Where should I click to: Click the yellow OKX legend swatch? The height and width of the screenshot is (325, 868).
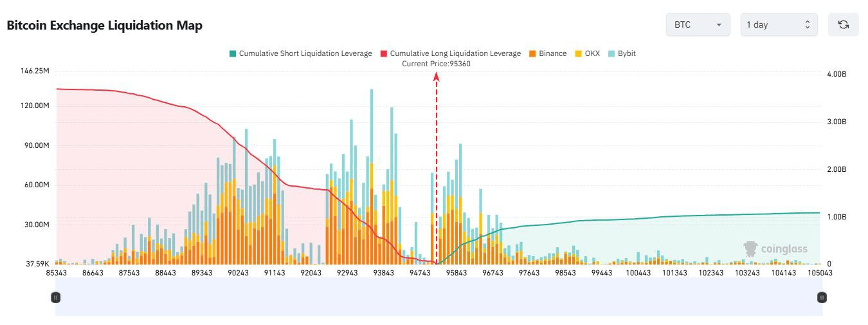[578, 53]
